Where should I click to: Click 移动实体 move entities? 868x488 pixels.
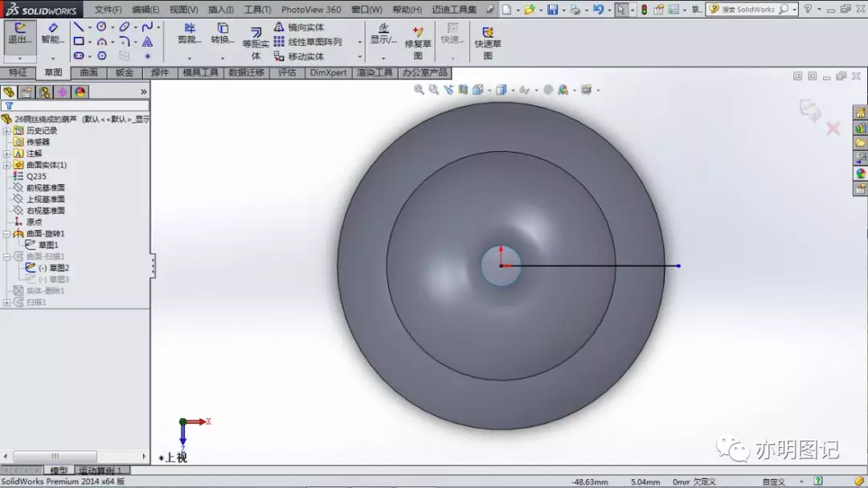[x=300, y=56]
